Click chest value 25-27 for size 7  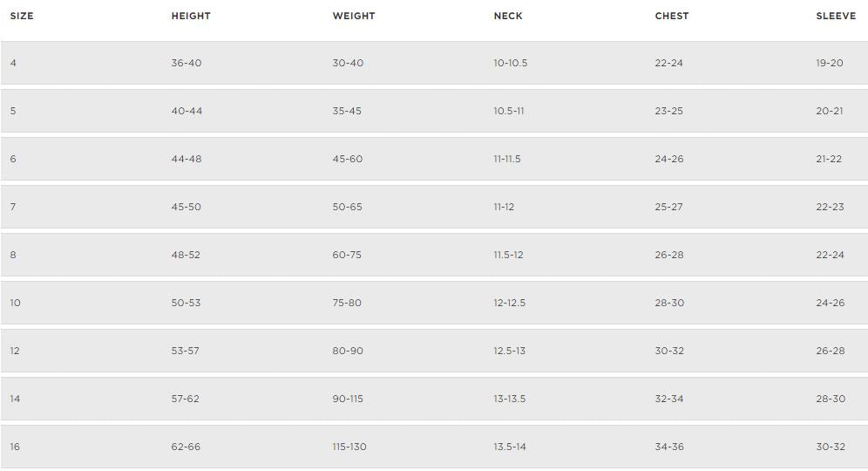[x=669, y=207]
